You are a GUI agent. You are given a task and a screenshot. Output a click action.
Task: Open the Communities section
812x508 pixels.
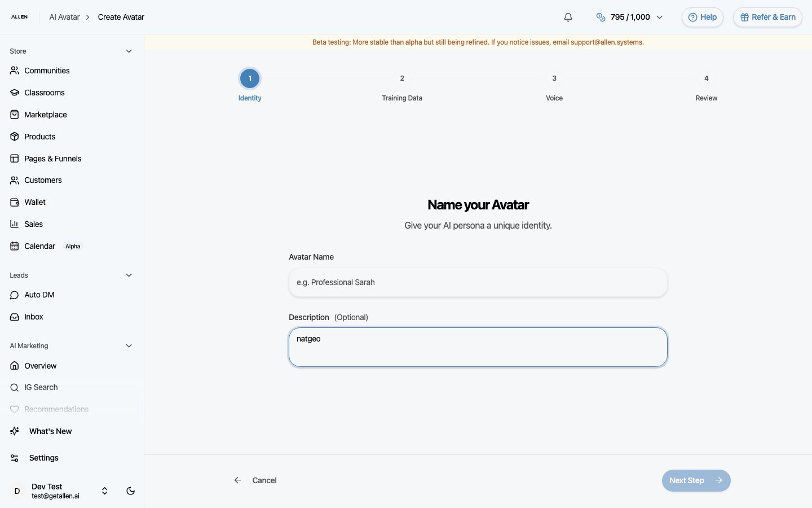46,70
